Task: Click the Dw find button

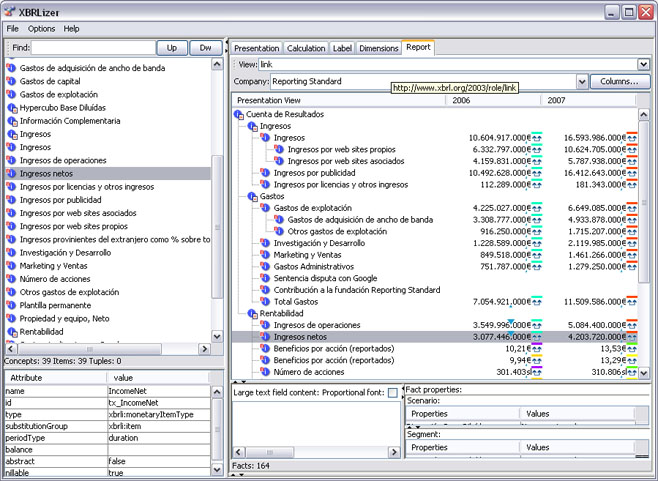Action: point(205,48)
